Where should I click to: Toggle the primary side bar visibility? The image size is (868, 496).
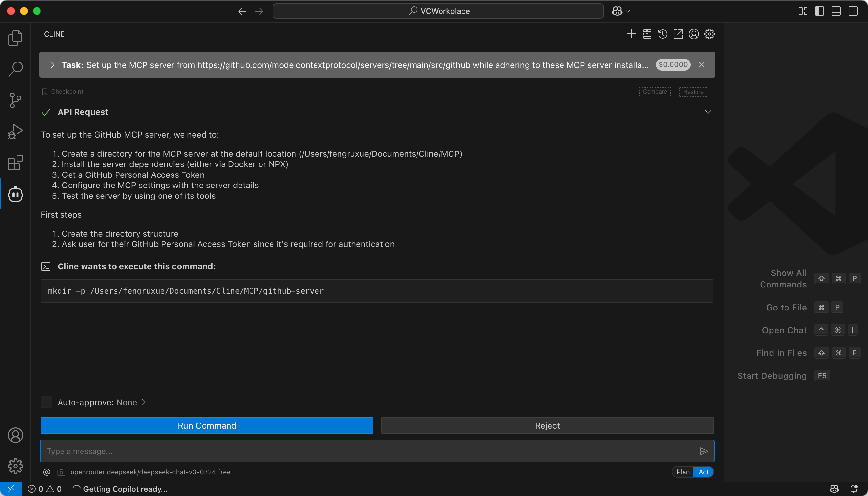(820, 11)
